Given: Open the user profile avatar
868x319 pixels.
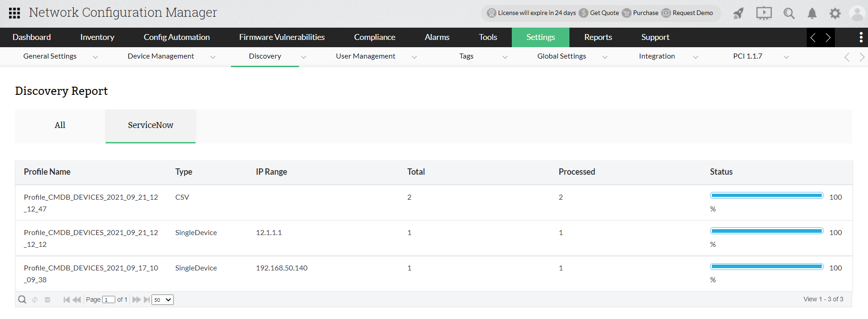Looking at the screenshot, I should pos(857,14).
